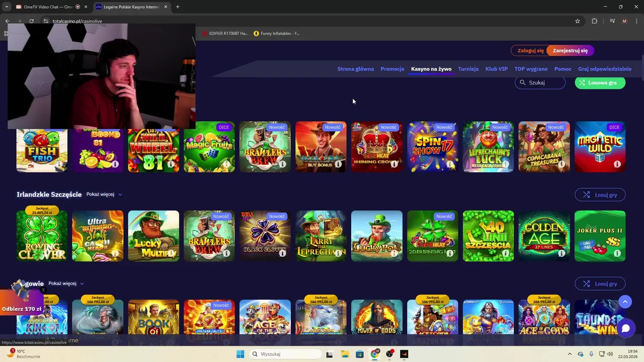
Task: Click the Zaloguj się button
Action: click(530, 50)
